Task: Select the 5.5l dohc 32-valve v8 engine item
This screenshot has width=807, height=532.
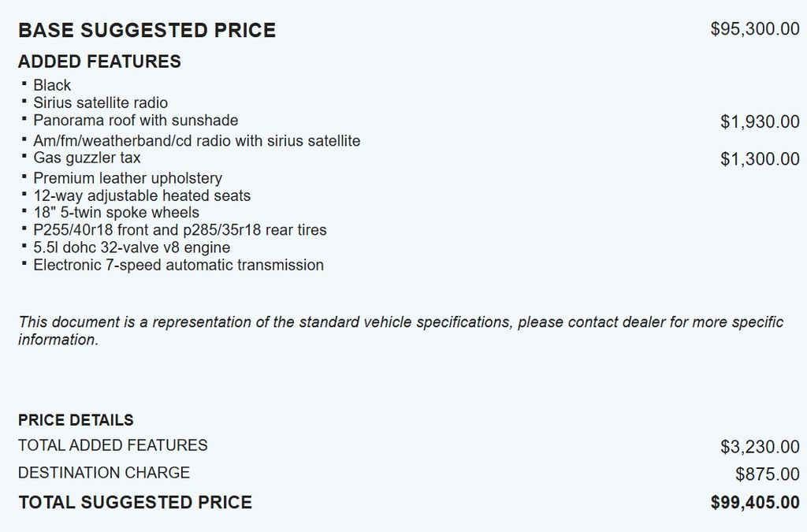Action: 132,247
